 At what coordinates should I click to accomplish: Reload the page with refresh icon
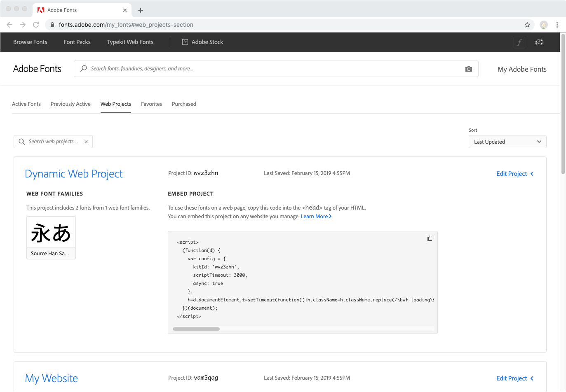pyautogui.click(x=36, y=25)
